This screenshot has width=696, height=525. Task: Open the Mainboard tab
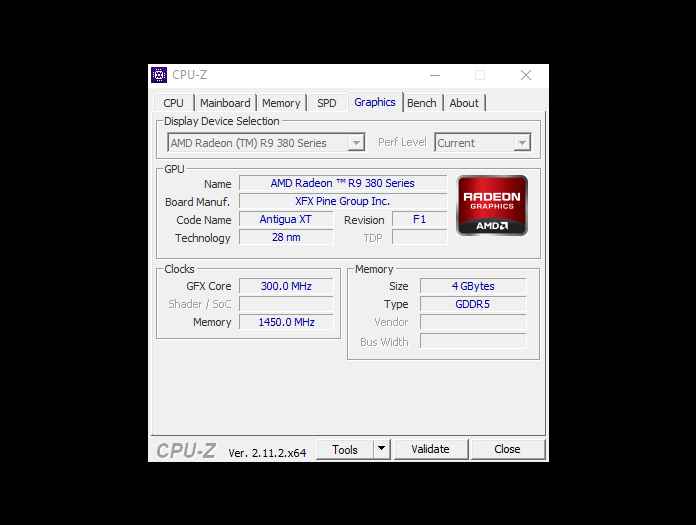click(x=225, y=103)
